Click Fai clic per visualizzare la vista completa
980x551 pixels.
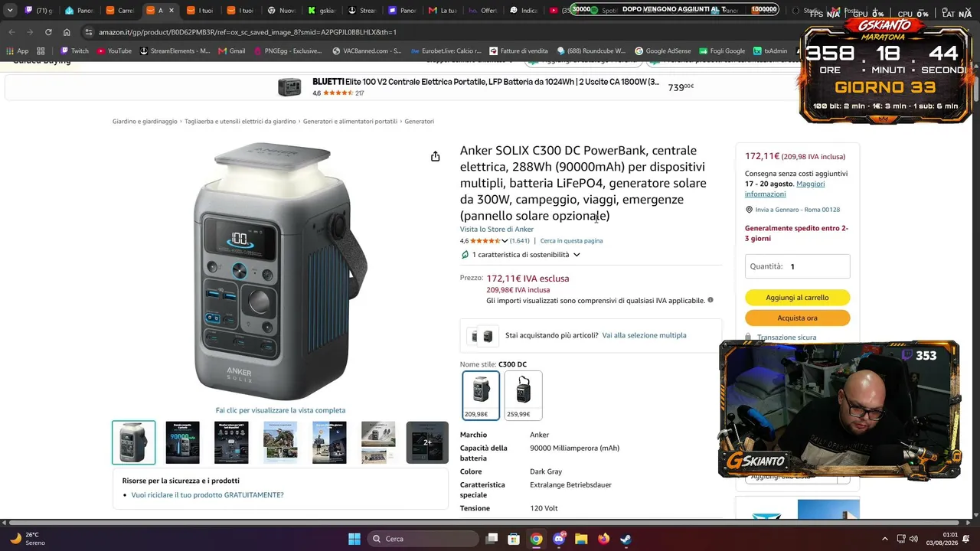[280, 410]
